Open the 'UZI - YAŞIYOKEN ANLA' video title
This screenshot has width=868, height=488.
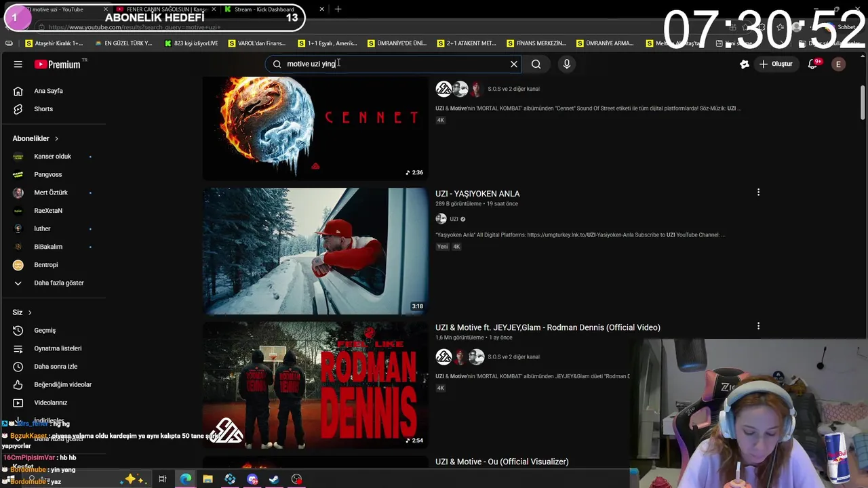(477, 194)
